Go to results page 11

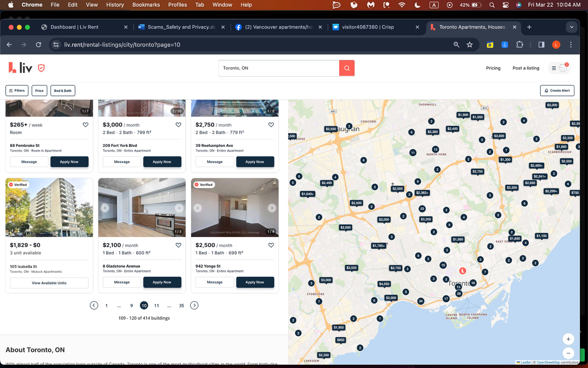(156, 305)
